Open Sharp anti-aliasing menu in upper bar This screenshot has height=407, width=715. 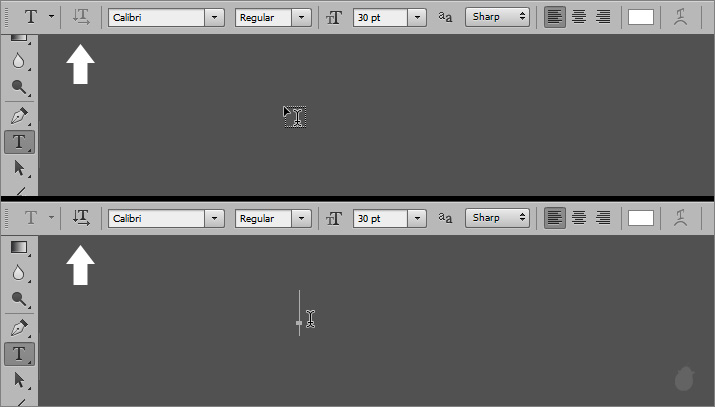(x=497, y=17)
